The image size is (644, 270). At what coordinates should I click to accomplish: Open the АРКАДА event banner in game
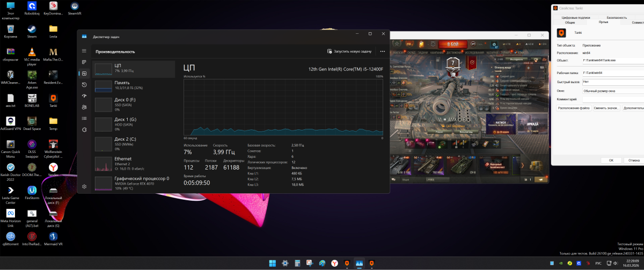(532, 124)
